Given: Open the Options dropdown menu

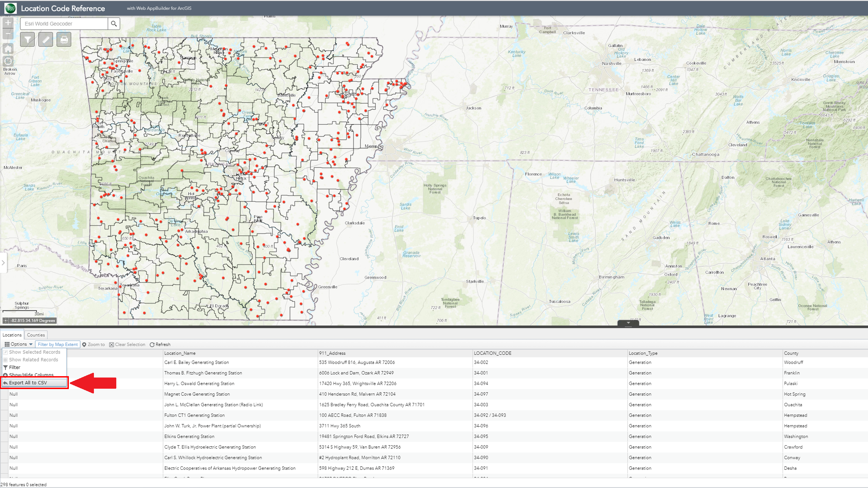Looking at the screenshot, I should pos(19,344).
